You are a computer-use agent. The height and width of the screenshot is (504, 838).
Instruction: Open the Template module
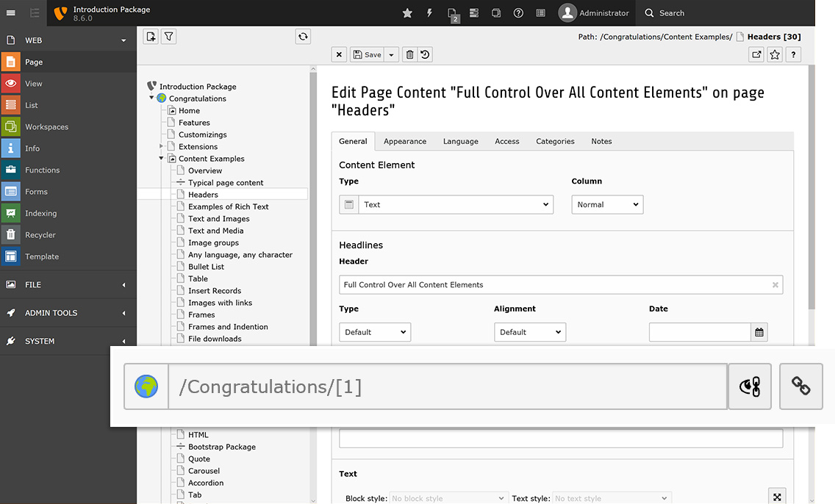pyautogui.click(x=68, y=256)
